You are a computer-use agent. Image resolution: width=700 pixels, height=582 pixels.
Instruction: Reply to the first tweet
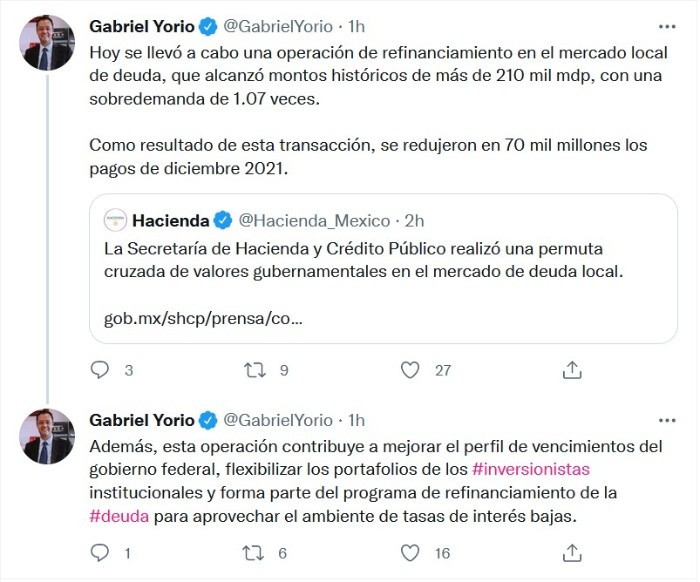(x=99, y=370)
